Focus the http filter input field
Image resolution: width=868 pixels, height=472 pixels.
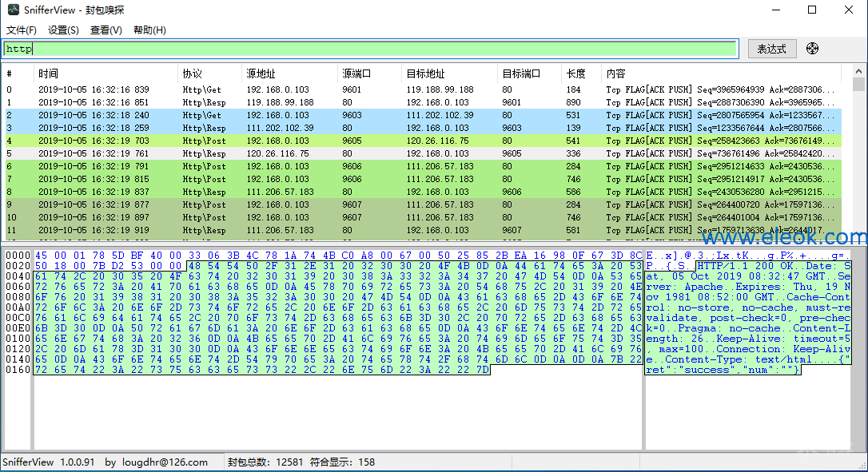coord(370,49)
